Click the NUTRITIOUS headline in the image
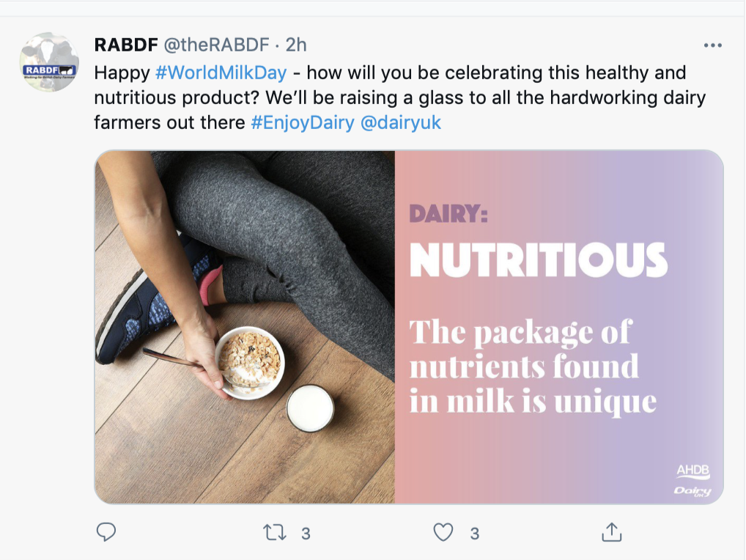 (x=539, y=259)
